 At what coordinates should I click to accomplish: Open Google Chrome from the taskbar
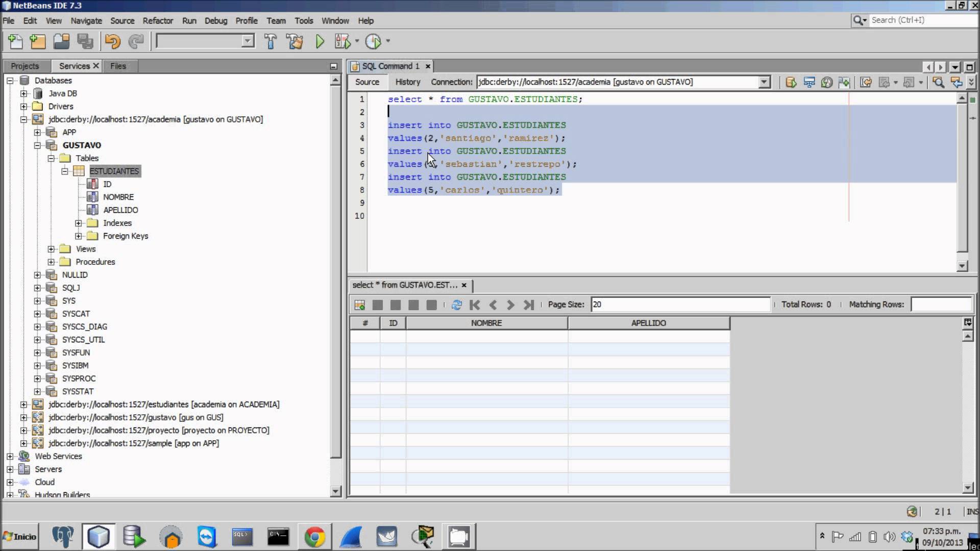coord(314,537)
